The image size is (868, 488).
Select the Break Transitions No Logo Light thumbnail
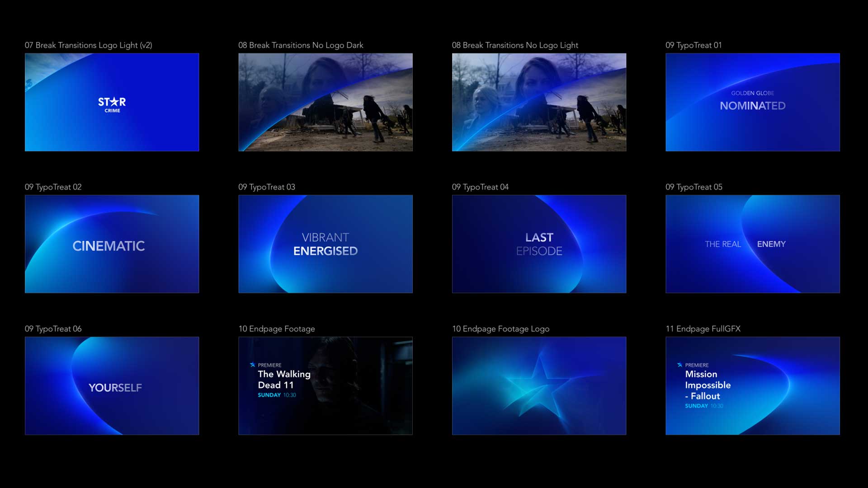click(539, 102)
